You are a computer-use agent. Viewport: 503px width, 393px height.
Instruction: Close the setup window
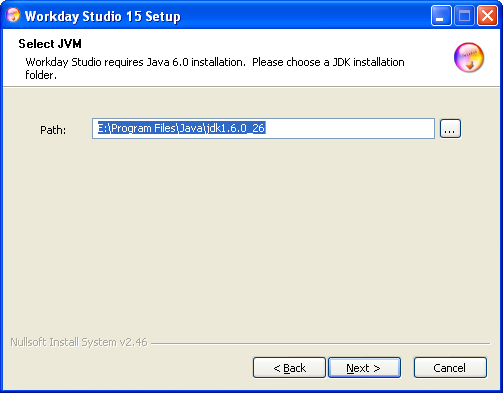point(487,15)
